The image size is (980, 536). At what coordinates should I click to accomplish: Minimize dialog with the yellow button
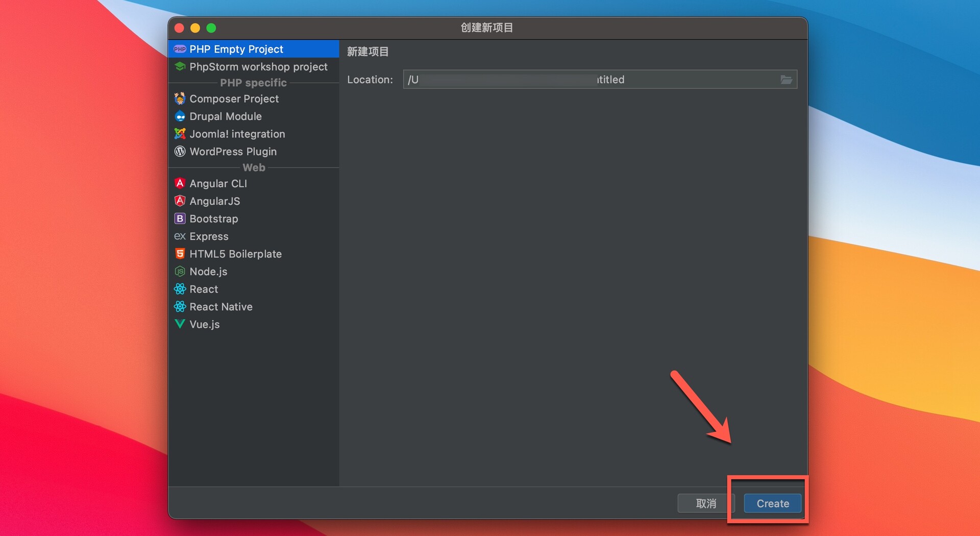pyautogui.click(x=195, y=28)
